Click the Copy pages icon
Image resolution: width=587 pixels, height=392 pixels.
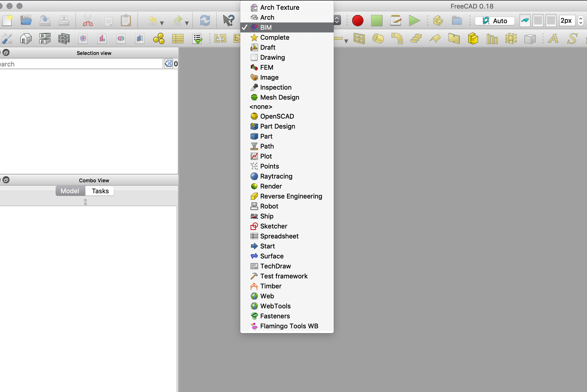[x=107, y=20]
